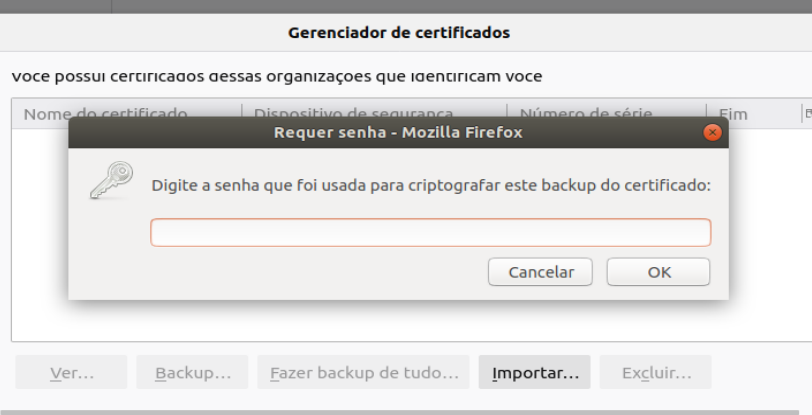This screenshot has height=415, width=812.
Task: Select Fazer backup de tudo... button
Action: tap(364, 373)
